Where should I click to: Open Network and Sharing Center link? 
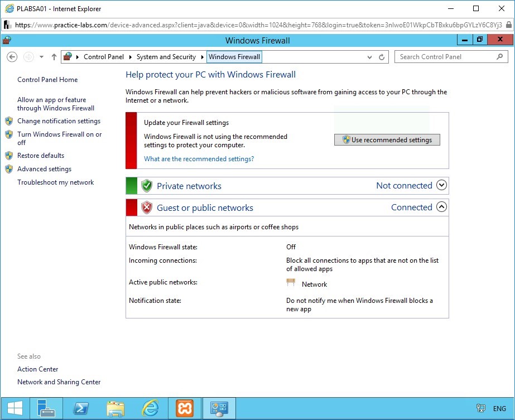click(x=59, y=382)
